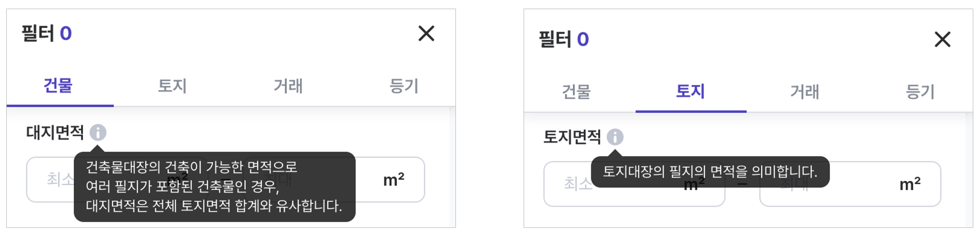Close the left filter panel
The image size is (980, 237).
(426, 34)
